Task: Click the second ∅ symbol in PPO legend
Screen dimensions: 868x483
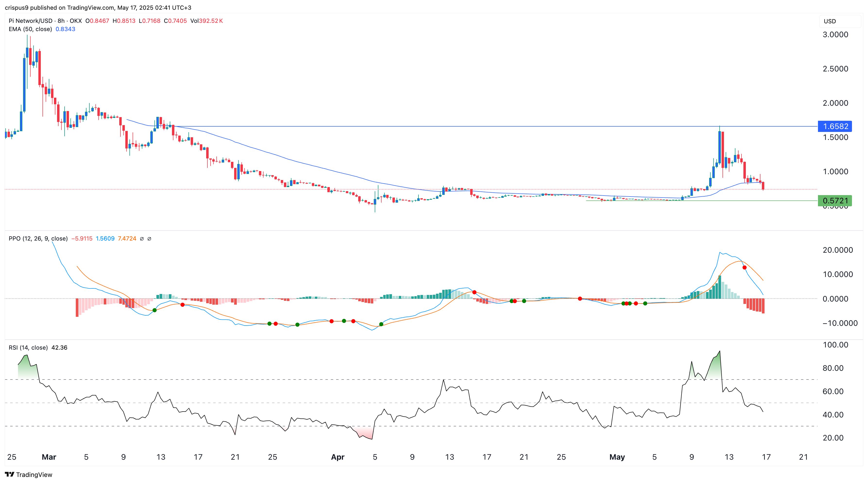Action: [149, 239]
